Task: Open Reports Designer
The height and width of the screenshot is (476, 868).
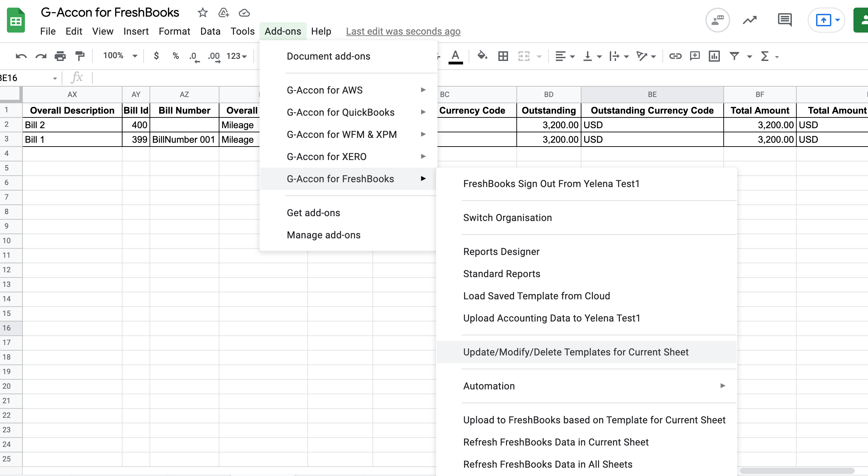Action: (x=587, y=252)
